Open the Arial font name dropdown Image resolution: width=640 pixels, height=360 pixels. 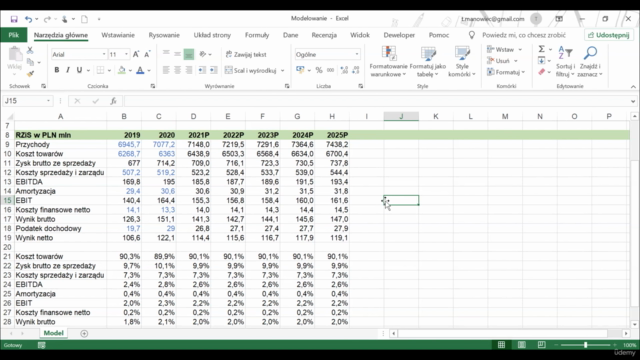104,54
